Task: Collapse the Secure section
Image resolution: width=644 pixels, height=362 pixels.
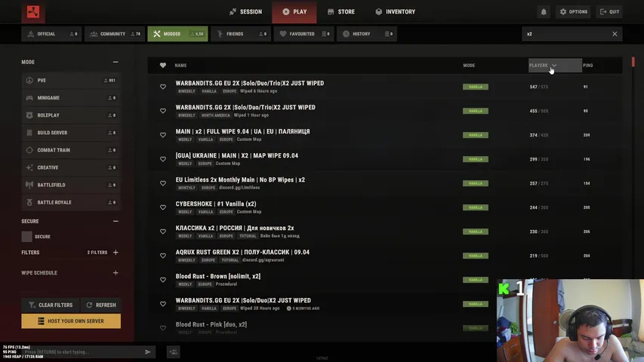Action: point(116,221)
